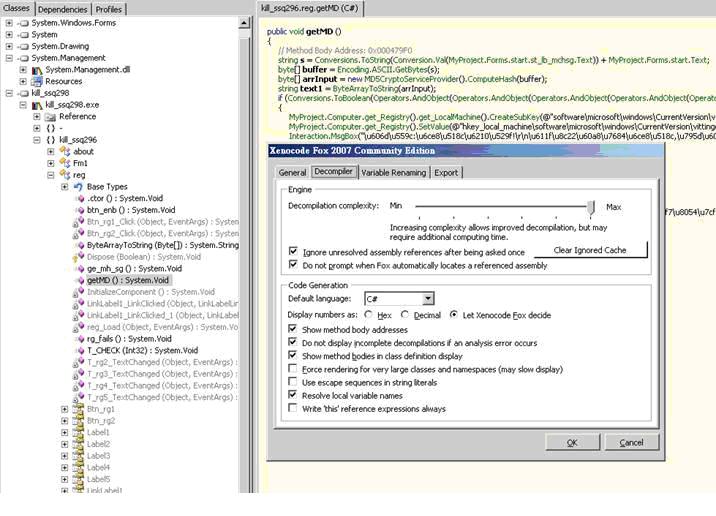The height and width of the screenshot is (516, 716).
Task: Click the rg_fails method icon
Action: pyautogui.click(x=80, y=339)
